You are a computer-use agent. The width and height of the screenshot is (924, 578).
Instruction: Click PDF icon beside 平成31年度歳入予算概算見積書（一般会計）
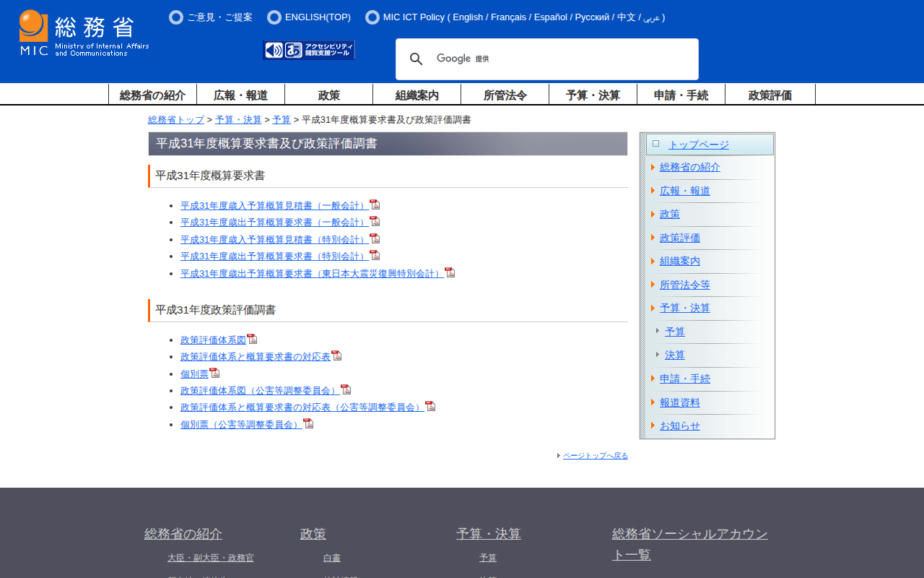click(375, 204)
